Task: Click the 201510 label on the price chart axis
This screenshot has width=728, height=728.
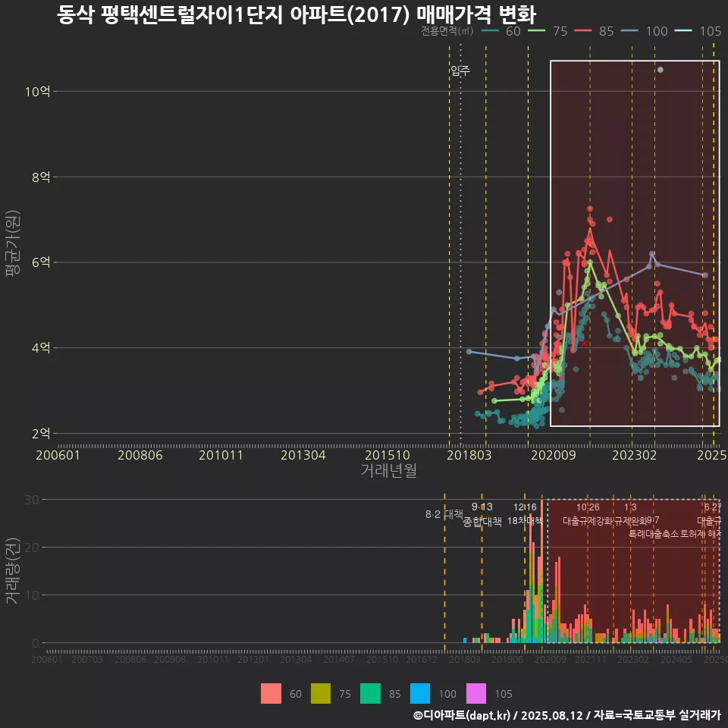Action: (x=388, y=455)
